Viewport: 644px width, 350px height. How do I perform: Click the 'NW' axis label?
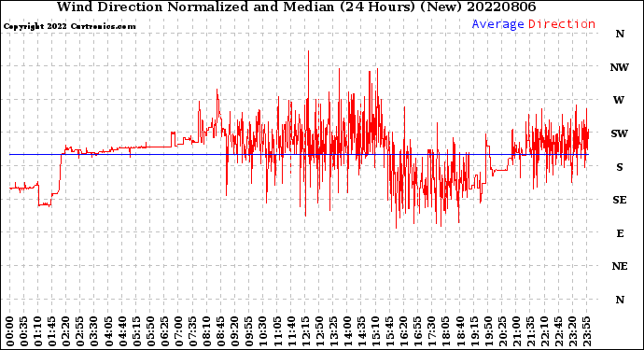619,67
